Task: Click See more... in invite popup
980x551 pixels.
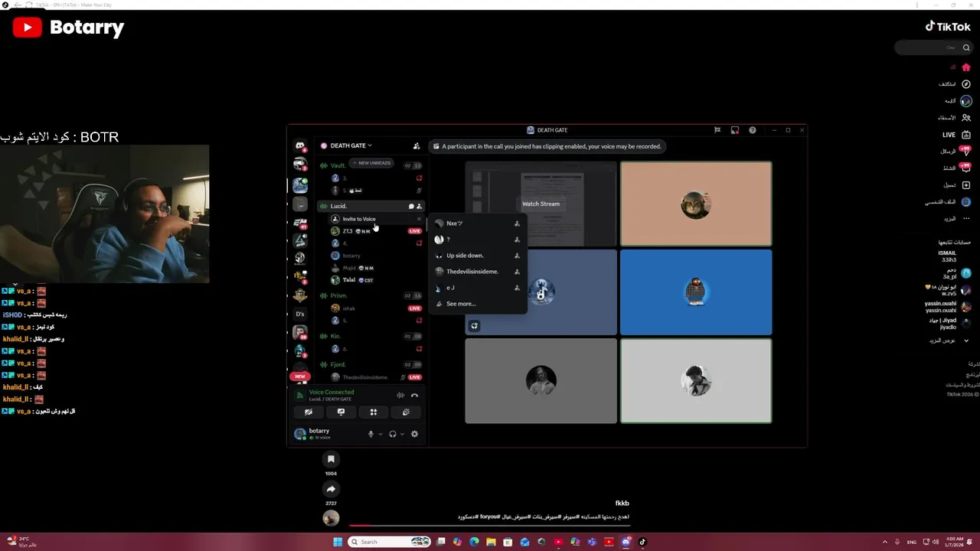Action: pyautogui.click(x=478, y=304)
